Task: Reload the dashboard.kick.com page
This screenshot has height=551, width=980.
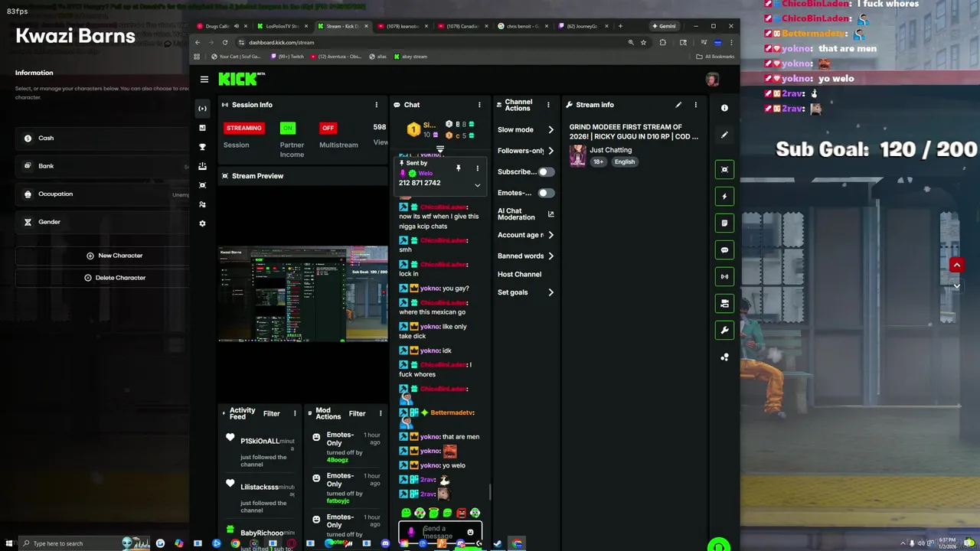Action: (224, 43)
